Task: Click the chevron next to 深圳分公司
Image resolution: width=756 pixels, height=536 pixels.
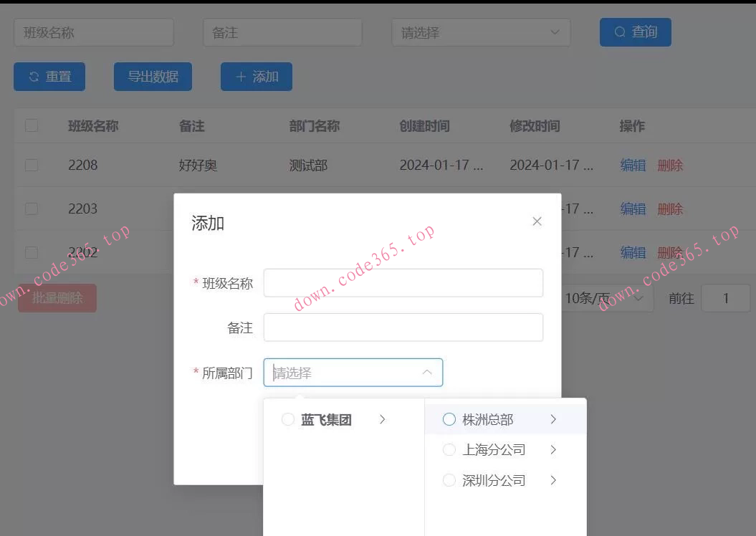Action: 552,480
